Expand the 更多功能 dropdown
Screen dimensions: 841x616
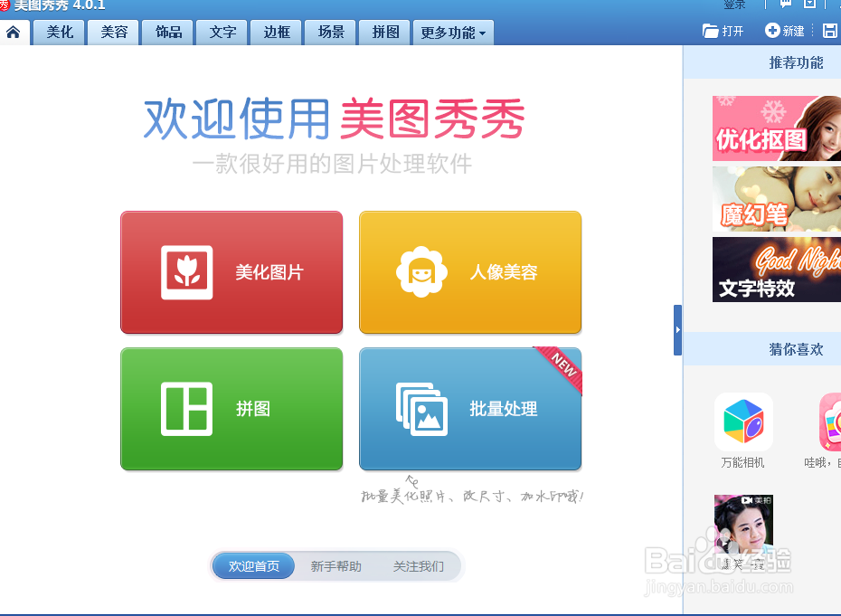453,33
